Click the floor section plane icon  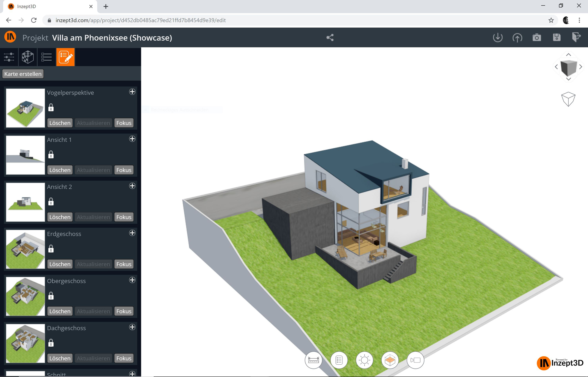point(390,360)
